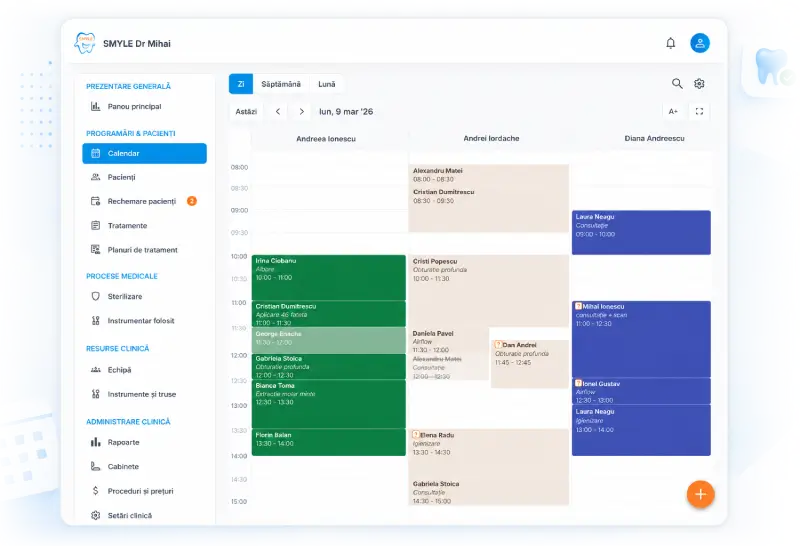Add new appointment with orange plus button
Screen dimensions: 800x546
click(700, 494)
